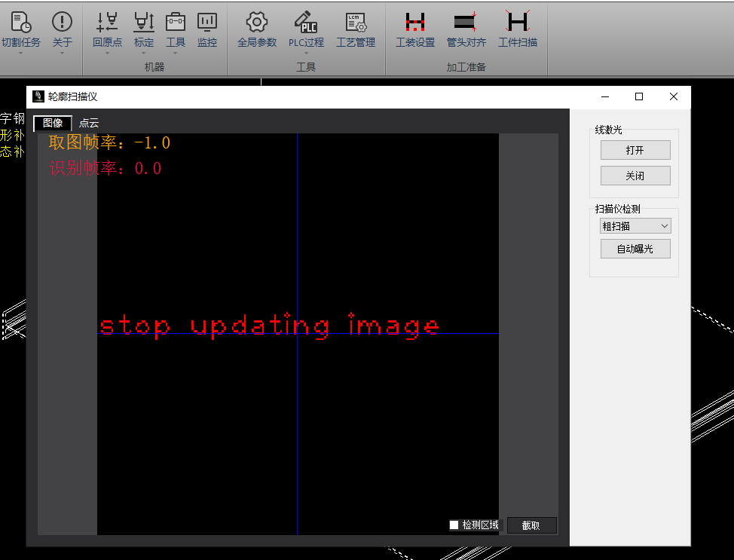The width and height of the screenshot is (734, 560).
Task: Click the 取图帧率 frame rate text
Action: pos(109,142)
